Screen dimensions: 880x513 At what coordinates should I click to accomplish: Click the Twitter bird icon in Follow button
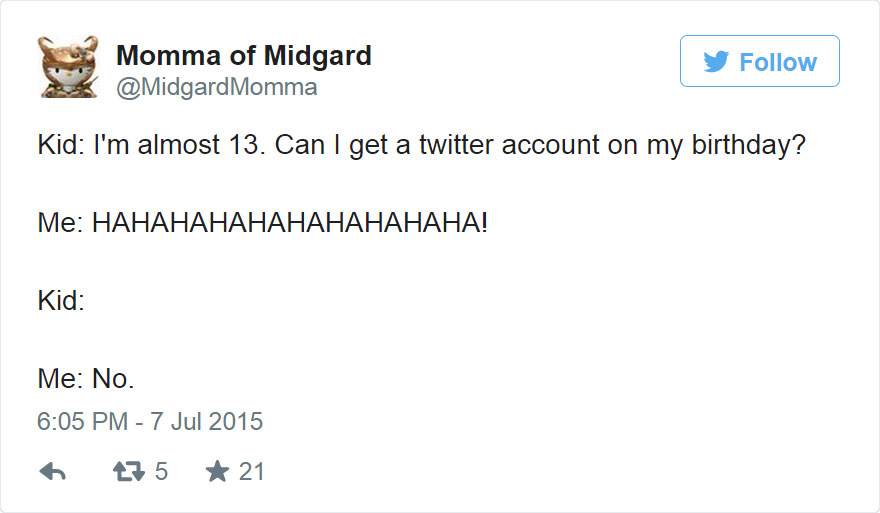tap(715, 62)
